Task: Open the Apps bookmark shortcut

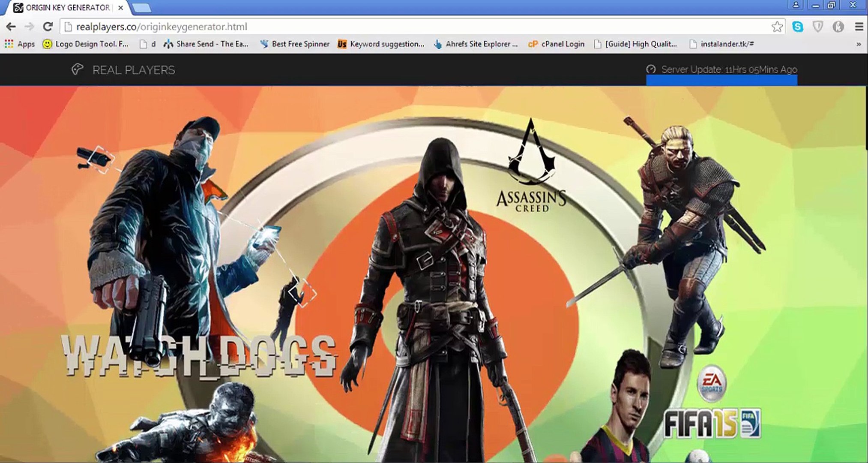Action: pos(20,44)
